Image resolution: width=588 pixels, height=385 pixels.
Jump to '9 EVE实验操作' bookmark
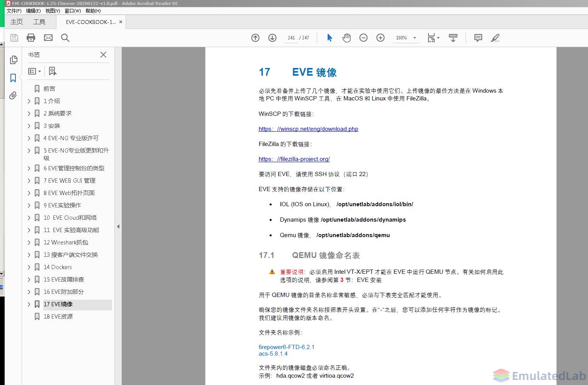pos(62,205)
